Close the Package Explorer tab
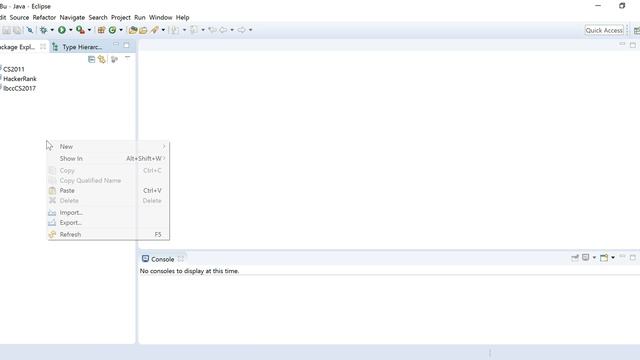This screenshot has height=360, width=640. click(x=43, y=47)
